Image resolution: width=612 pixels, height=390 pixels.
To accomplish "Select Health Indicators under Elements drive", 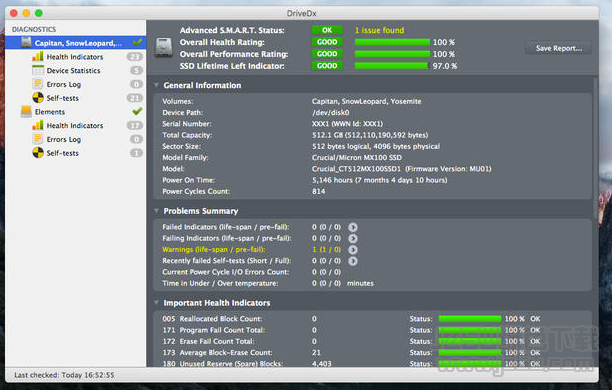I will 75,126.
